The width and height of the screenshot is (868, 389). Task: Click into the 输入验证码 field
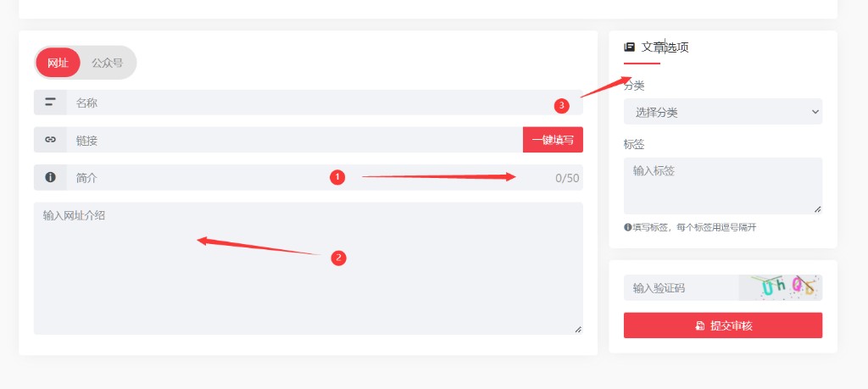coord(681,288)
